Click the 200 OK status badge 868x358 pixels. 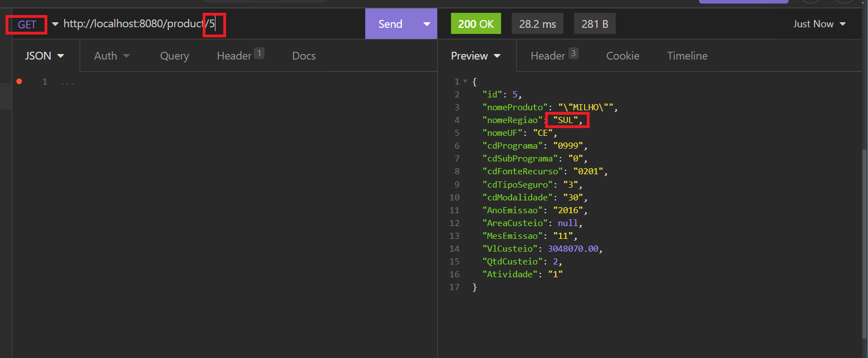475,23
